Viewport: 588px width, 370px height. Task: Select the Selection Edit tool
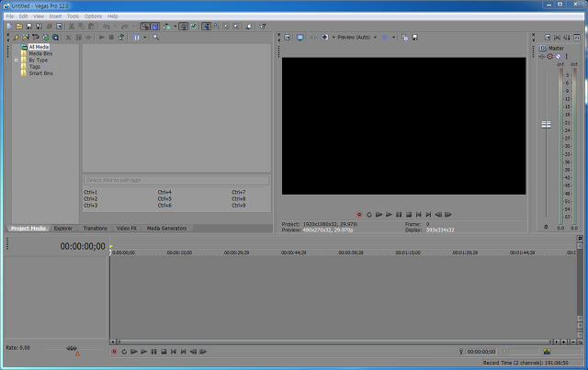pos(226,27)
